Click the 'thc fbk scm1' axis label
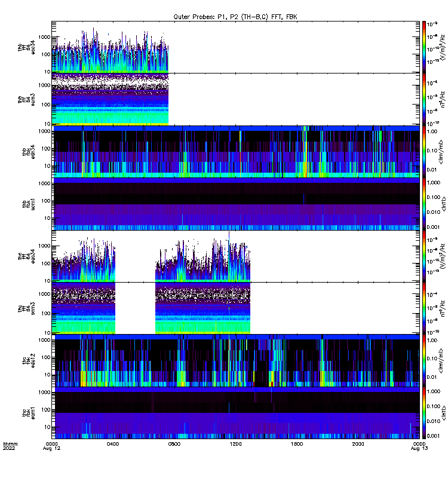The image size is (448, 478). tap(29, 413)
